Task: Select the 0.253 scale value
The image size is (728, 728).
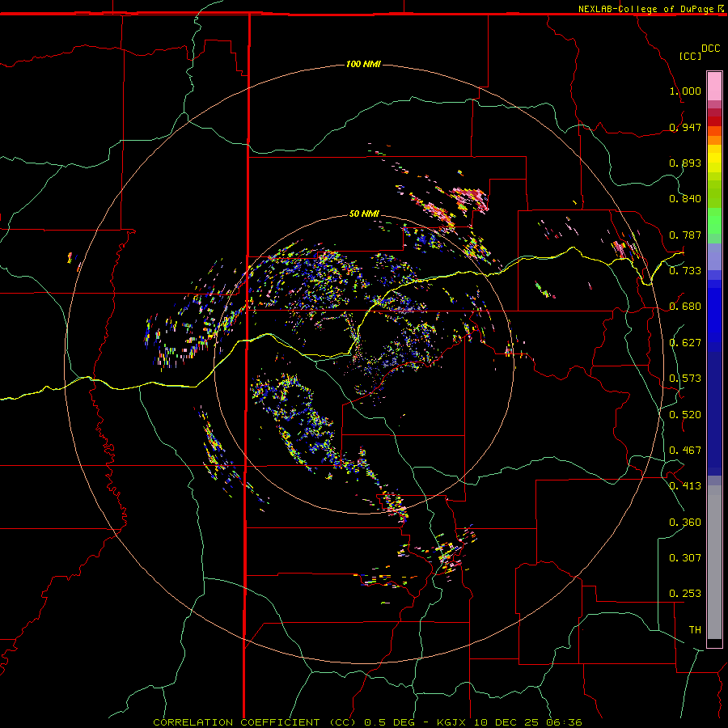Action: point(685,594)
